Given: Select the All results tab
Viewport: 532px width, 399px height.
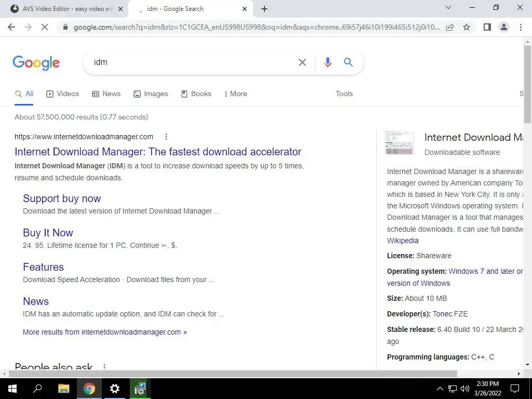Looking at the screenshot, I should point(24,94).
